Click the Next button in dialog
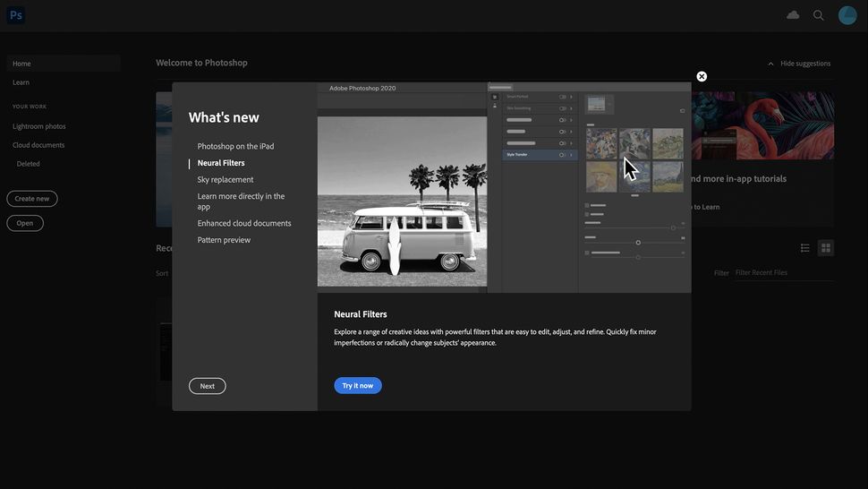Image resolution: width=868 pixels, height=489 pixels. pyautogui.click(x=207, y=386)
